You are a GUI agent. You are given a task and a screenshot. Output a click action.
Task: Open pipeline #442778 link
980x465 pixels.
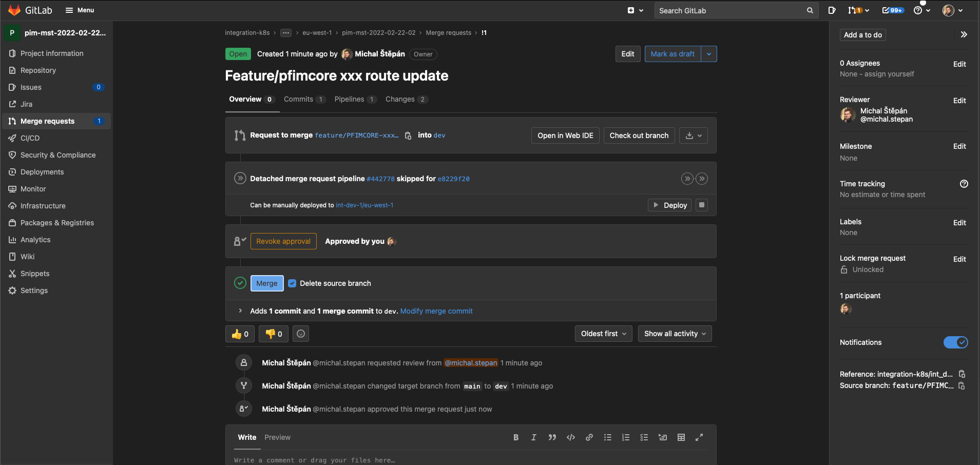380,179
